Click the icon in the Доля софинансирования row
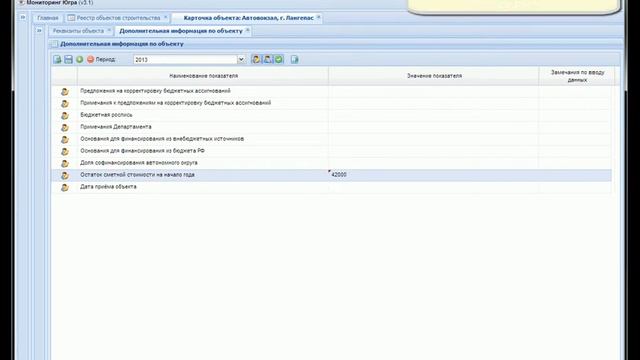Viewport: 640px width, 360px height. click(x=64, y=163)
